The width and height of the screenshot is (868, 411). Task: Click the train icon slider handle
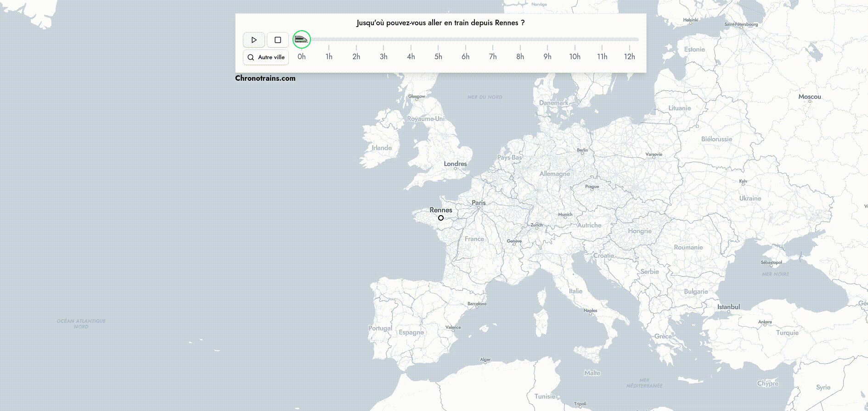[x=302, y=40]
